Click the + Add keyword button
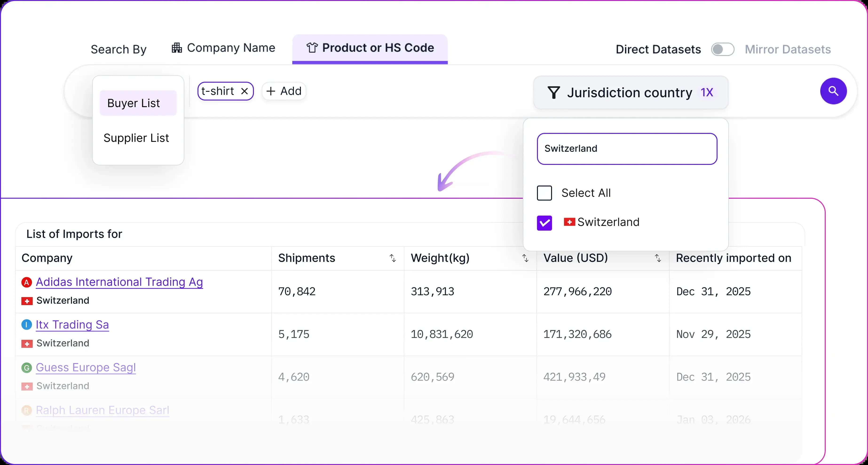The image size is (868, 465). pyautogui.click(x=284, y=91)
